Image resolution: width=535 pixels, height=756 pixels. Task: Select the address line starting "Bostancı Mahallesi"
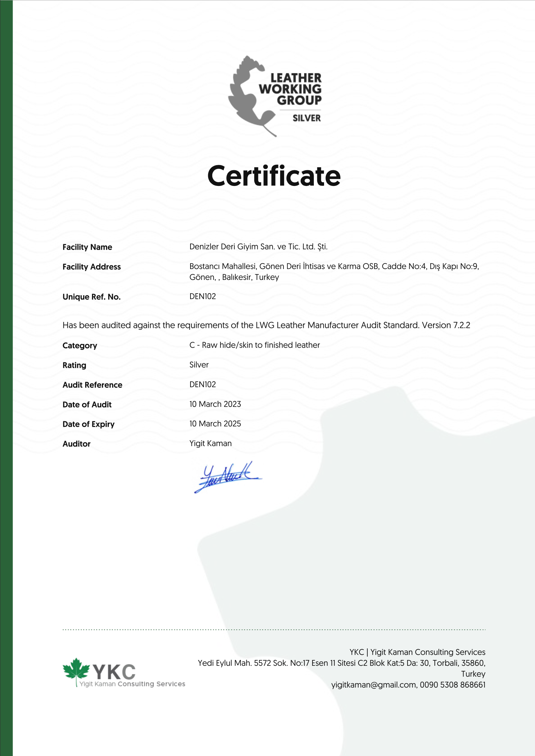pos(334,266)
